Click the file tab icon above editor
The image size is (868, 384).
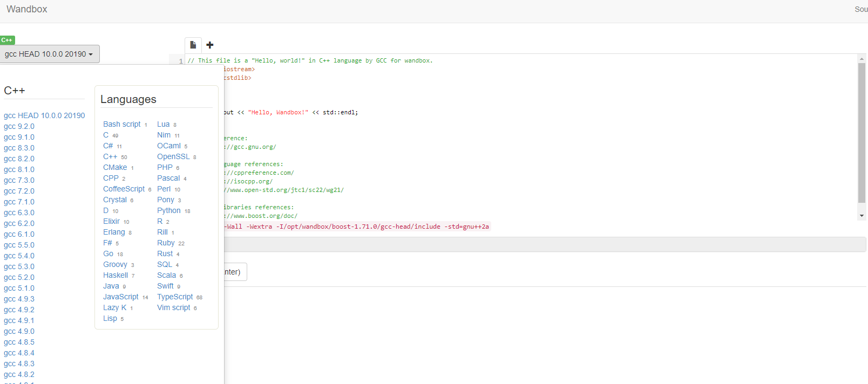pos(193,45)
